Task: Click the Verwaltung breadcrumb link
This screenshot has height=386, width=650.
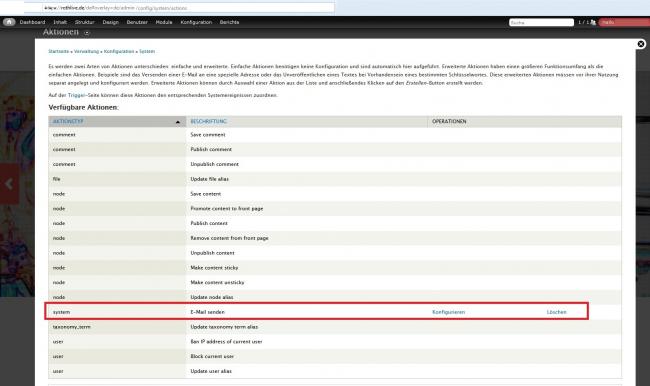Action: point(86,51)
